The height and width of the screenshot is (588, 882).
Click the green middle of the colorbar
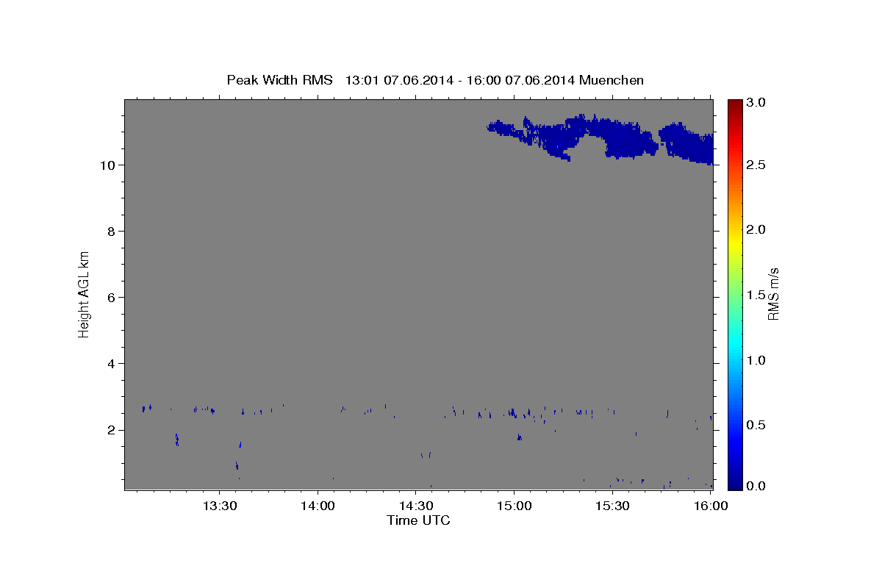click(735, 294)
